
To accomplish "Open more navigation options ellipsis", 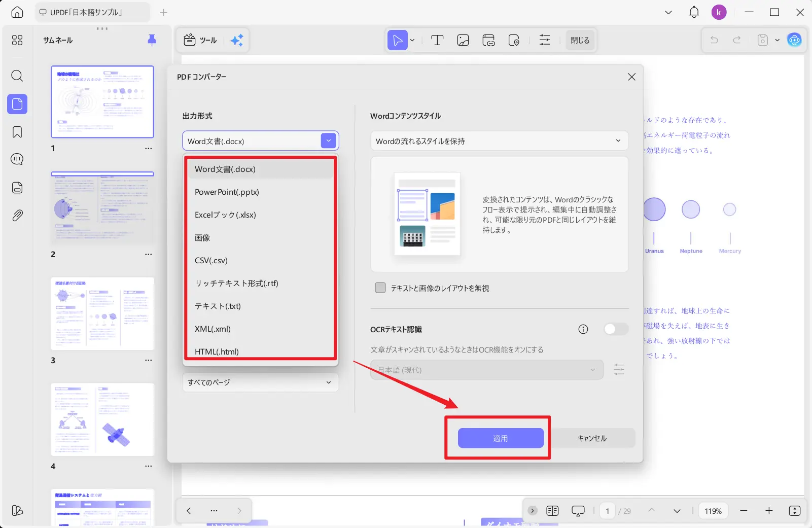I will tap(214, 511).
